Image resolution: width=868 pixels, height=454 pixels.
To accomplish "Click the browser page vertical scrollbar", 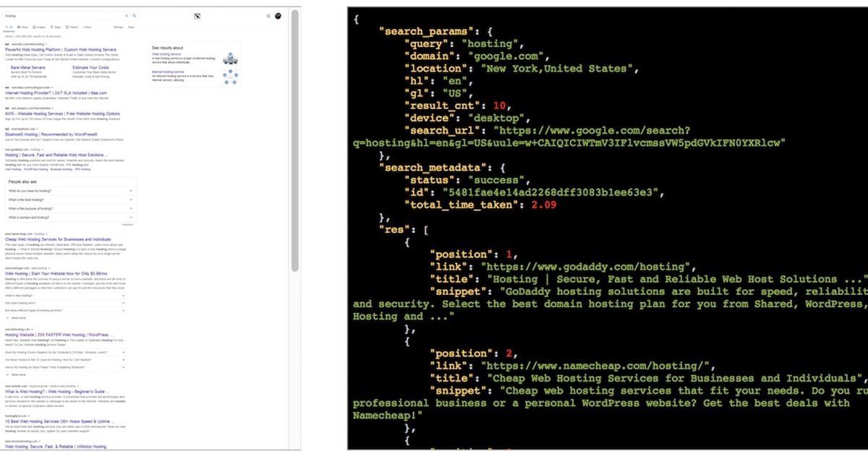I will [295, 141].
